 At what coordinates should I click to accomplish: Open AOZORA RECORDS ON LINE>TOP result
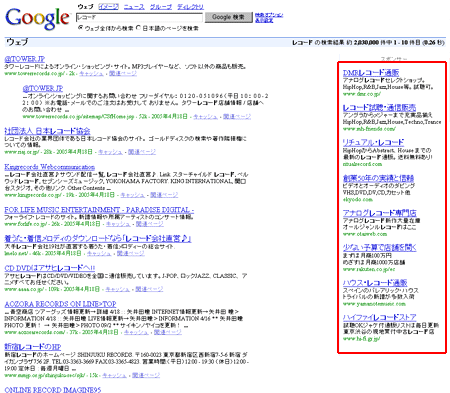pos(60,304)
